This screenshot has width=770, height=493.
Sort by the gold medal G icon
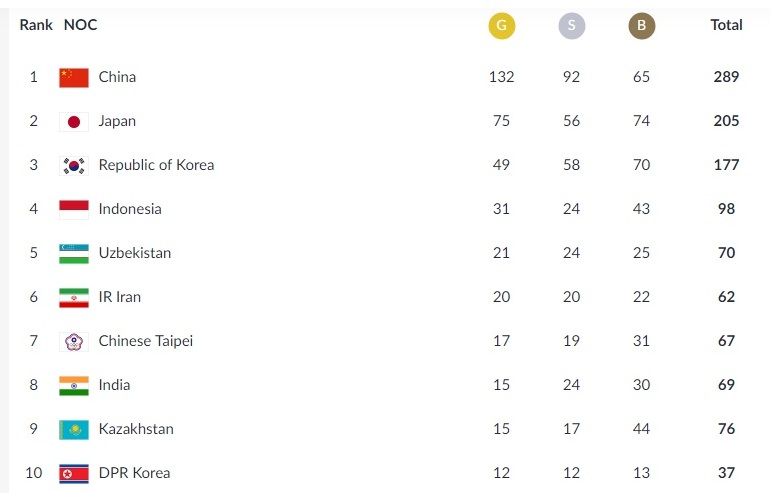502,26
